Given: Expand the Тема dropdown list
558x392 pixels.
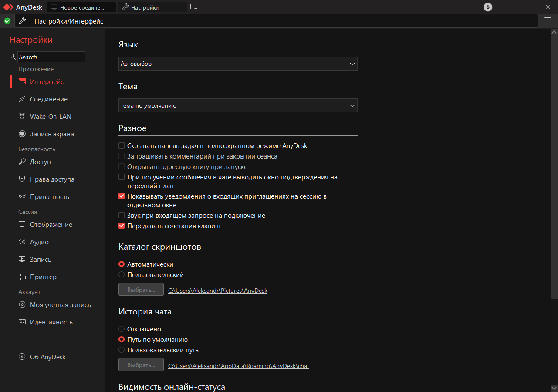Looking at the screenshot, I should tap(238, 106).
